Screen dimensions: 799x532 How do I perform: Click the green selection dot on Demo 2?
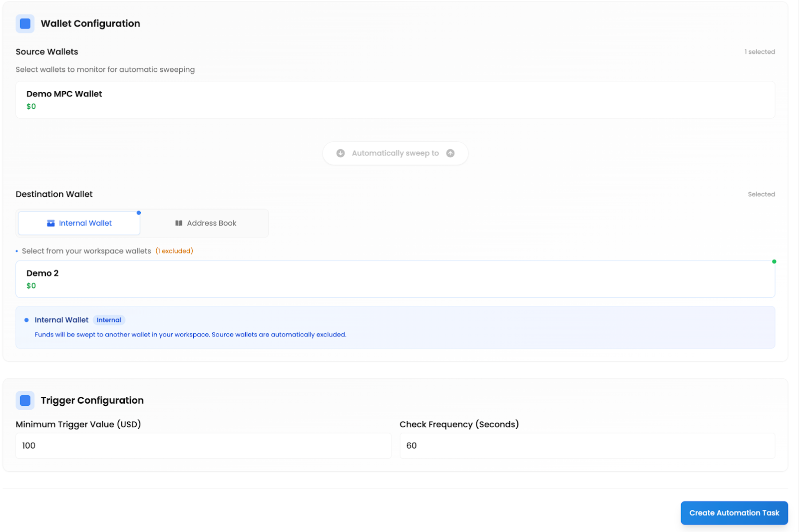tap(775, 261)
